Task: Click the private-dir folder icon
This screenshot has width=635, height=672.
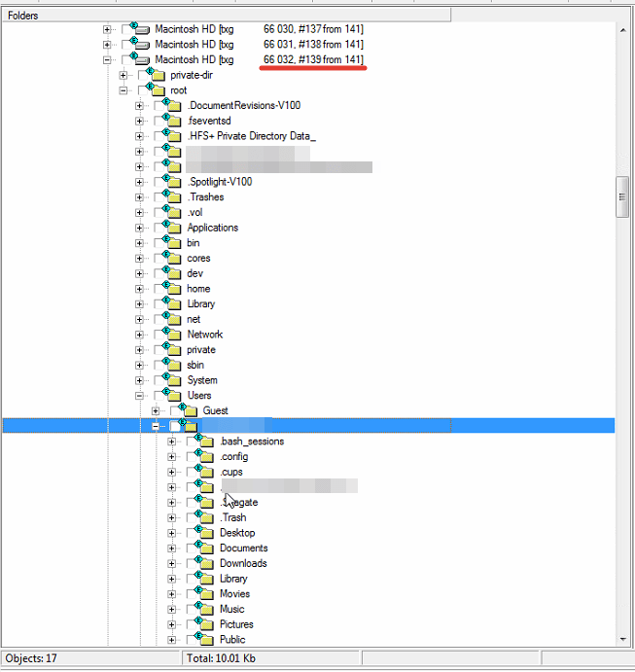Action: coord(157,75)
